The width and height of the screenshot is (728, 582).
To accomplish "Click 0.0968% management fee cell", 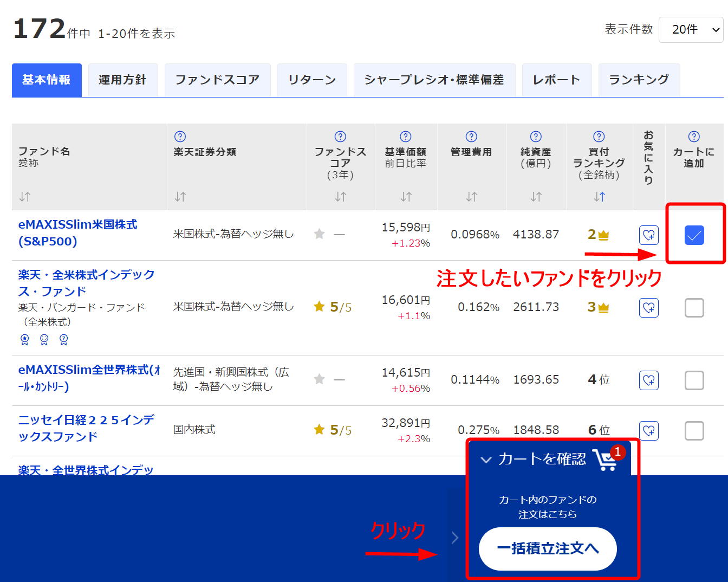I will [x=475, y=235].
